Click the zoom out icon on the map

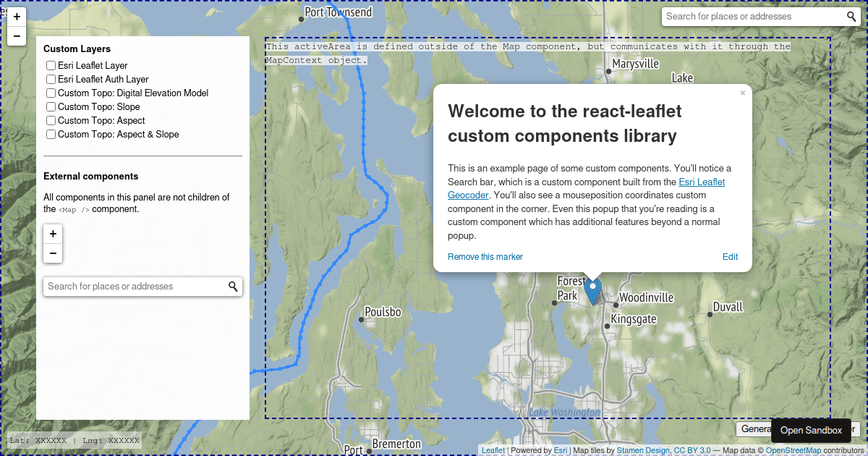[16, 34]
